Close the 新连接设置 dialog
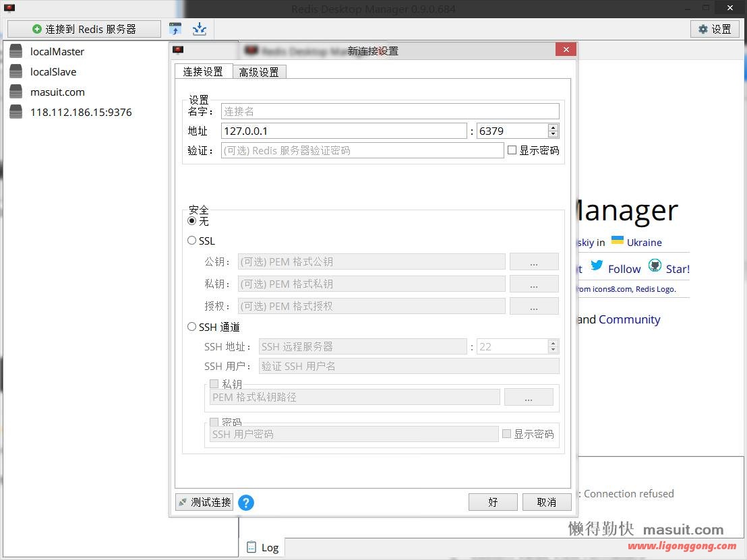Screen dimensions: 747x560 point(566,49)
